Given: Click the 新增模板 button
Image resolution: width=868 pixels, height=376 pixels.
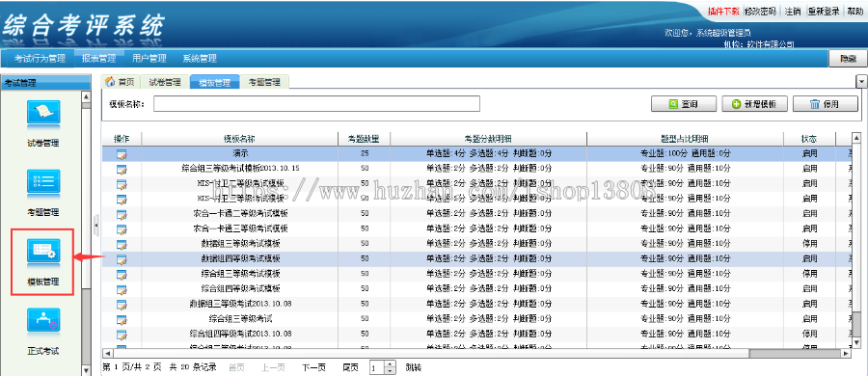Looking at the screenshot, I should coord(754,104).
